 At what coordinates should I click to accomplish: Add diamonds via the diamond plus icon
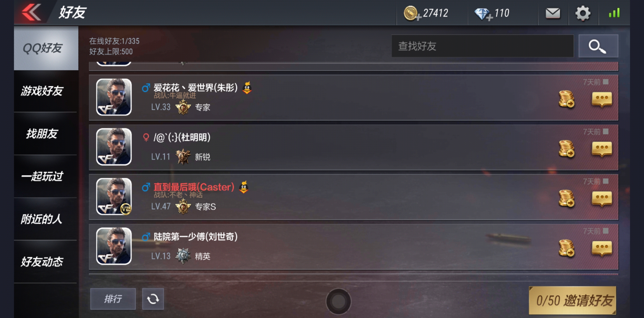[483, 14]
